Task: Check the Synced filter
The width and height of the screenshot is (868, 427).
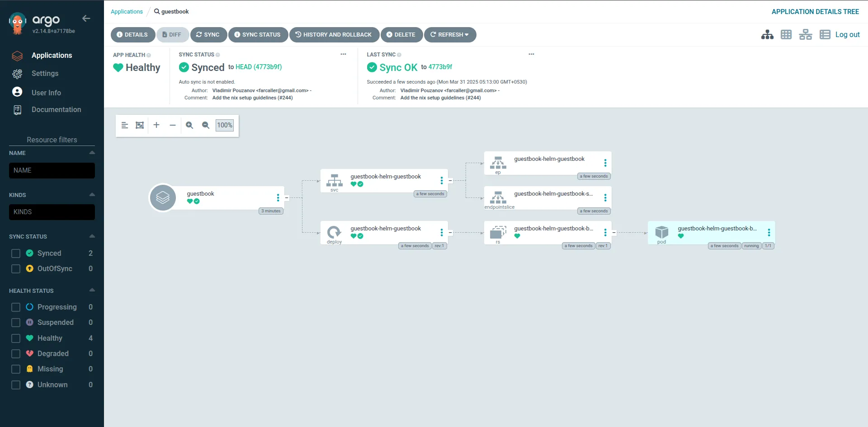Action: [x=16, y=253]
